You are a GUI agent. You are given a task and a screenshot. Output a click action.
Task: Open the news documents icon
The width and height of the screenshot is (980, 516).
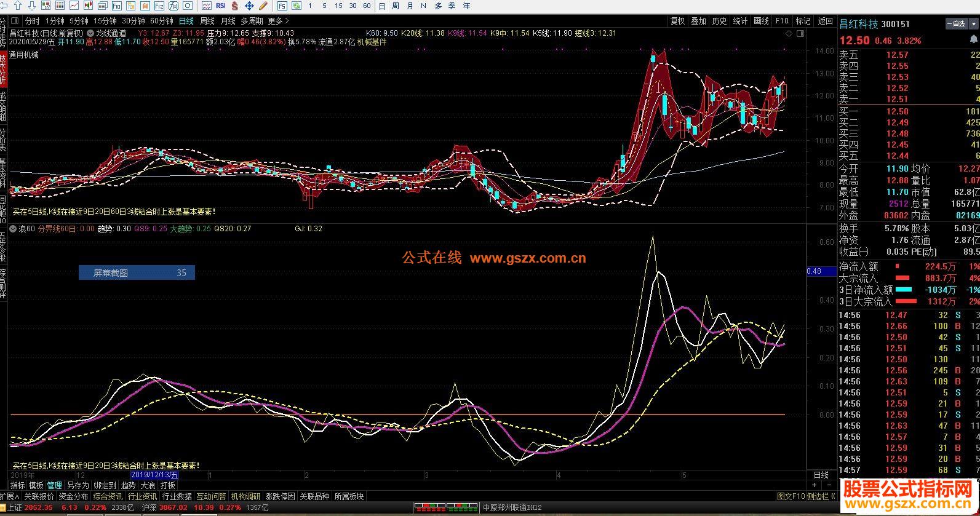(x=102, y=6)
